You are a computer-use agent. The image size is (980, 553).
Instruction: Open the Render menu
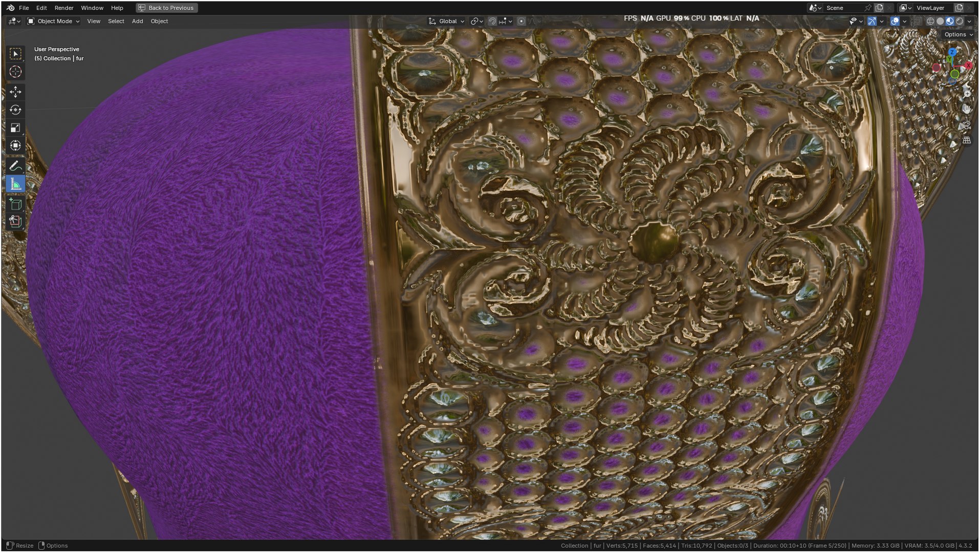pyautogui.click(x=64, y=8)
